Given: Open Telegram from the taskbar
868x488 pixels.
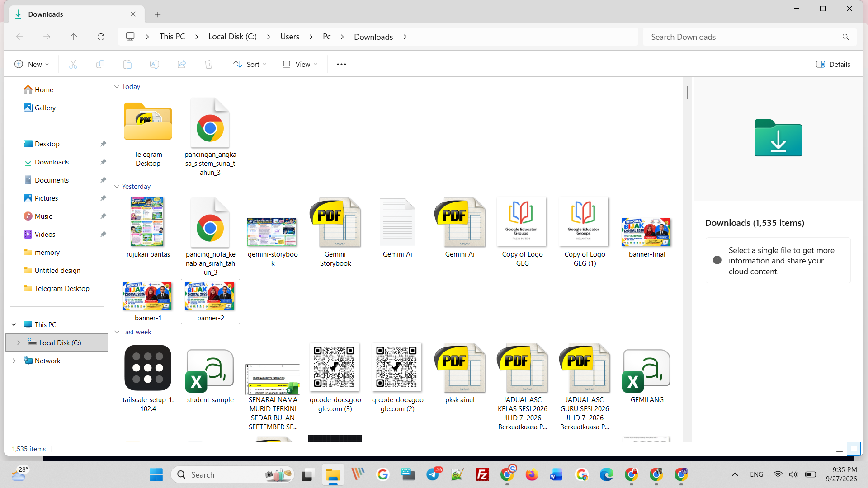Looking at the screenshot, I should 433,474.
